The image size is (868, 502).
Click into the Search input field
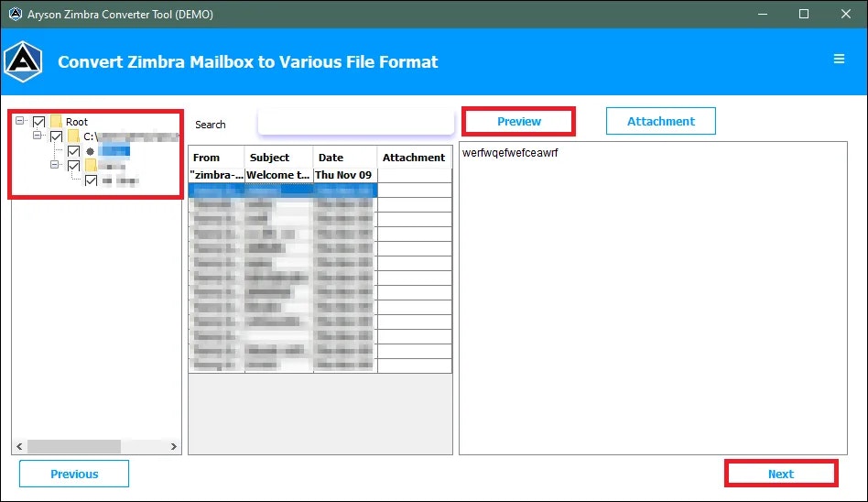(x=356, y=122)
